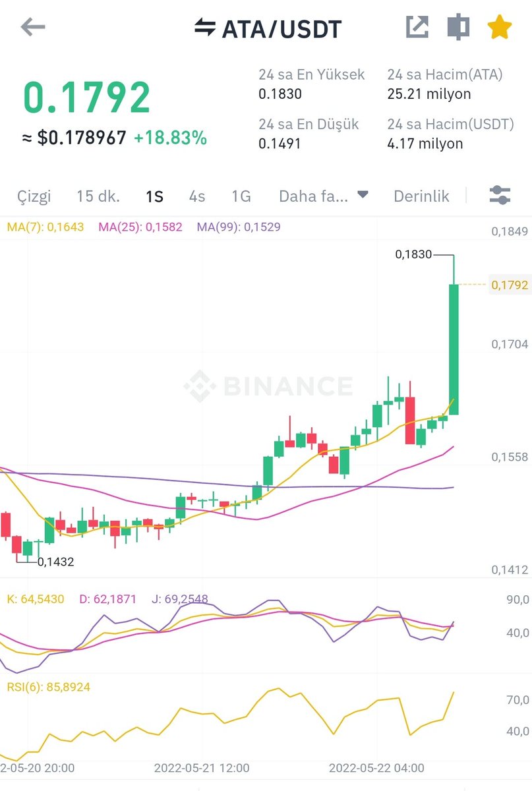
Task: Tap the MA(25): 0,1582 indicator label
Action: (x=140, y=227)
